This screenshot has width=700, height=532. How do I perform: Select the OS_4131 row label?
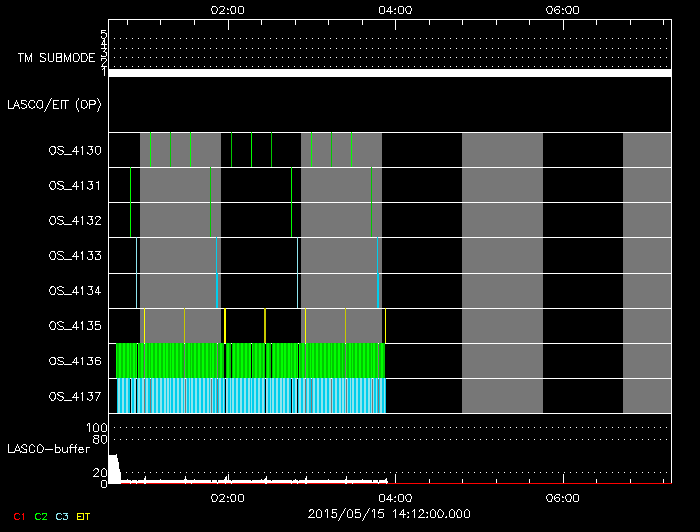[75, 186]
